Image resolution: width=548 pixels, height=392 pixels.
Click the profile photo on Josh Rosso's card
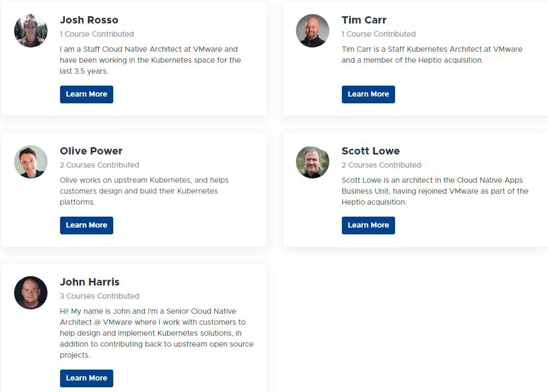pos(31,31)
